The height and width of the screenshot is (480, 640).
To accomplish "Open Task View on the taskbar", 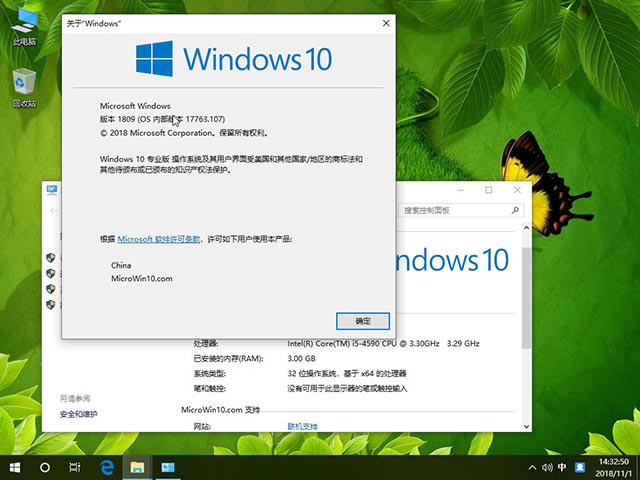I will 75,467.
